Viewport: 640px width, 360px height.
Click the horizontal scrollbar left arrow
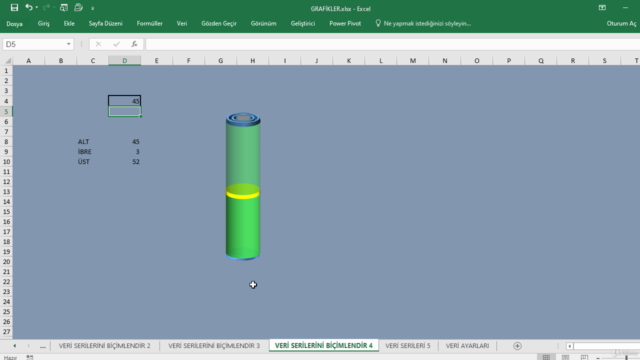pyautogui.click(x=569, y=346)
